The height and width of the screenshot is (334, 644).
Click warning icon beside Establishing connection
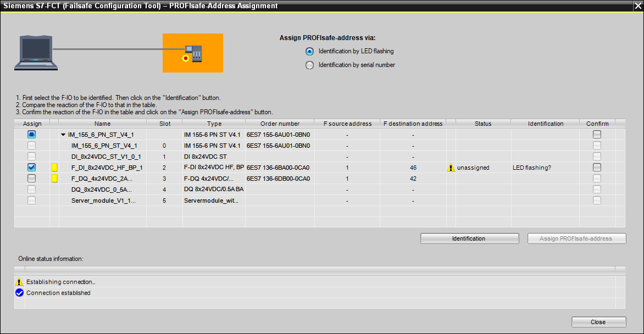tap(20, 282)
